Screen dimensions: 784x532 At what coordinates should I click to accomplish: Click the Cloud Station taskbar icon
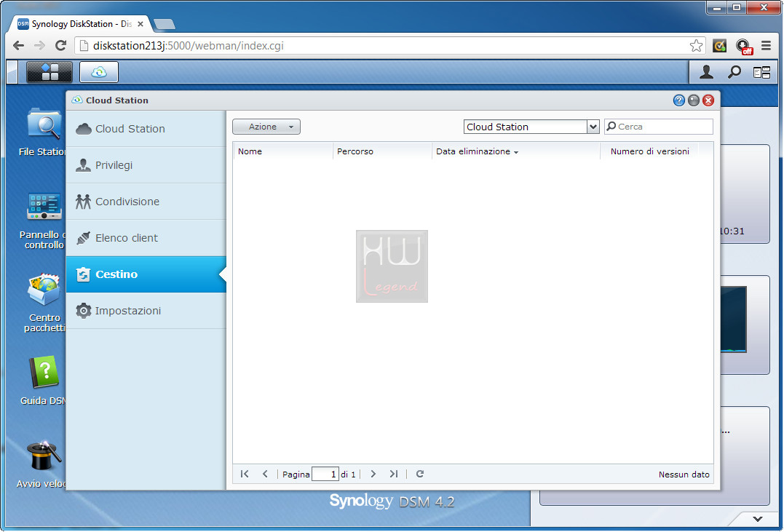pos(99,72)
